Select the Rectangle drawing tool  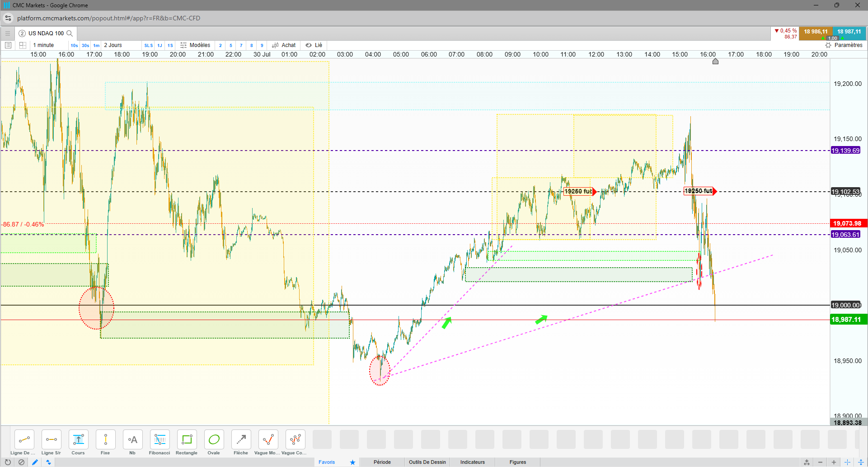pyautogui.click(x=187, y=443)
